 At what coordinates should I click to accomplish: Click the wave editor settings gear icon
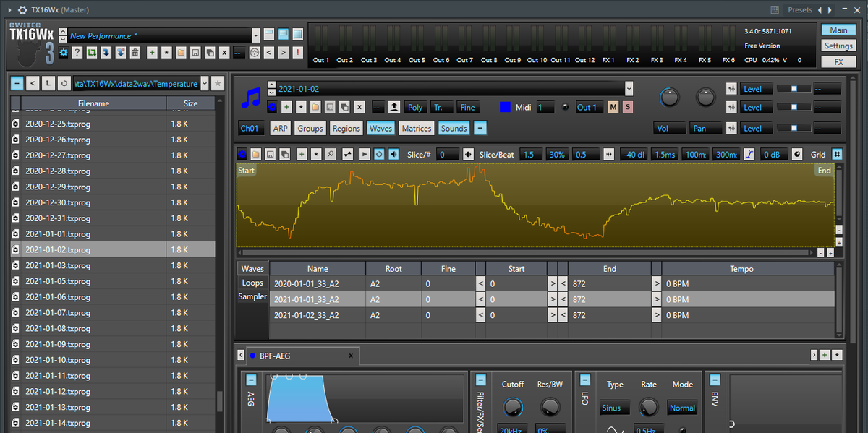click(242, 154)
